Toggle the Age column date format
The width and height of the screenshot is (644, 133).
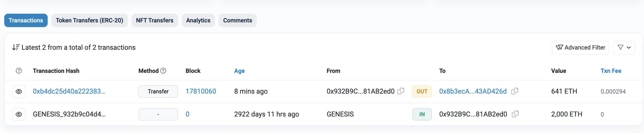tap(239, 71)
